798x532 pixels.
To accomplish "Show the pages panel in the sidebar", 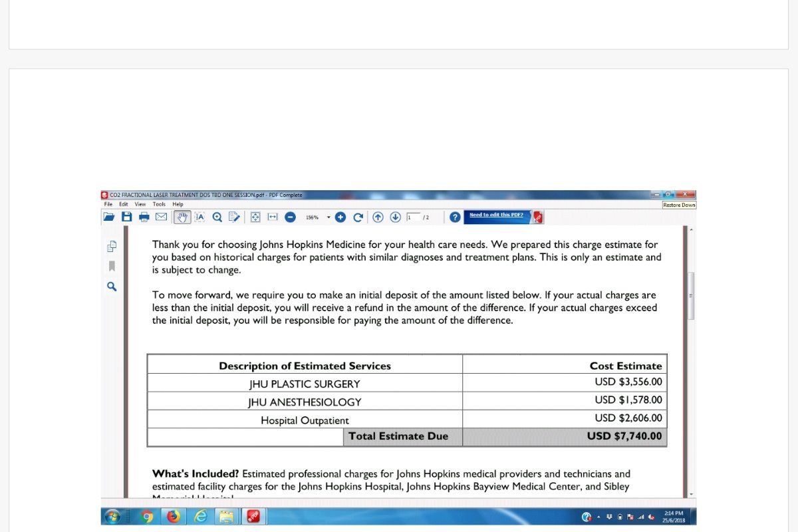I will tap(112, 247).
